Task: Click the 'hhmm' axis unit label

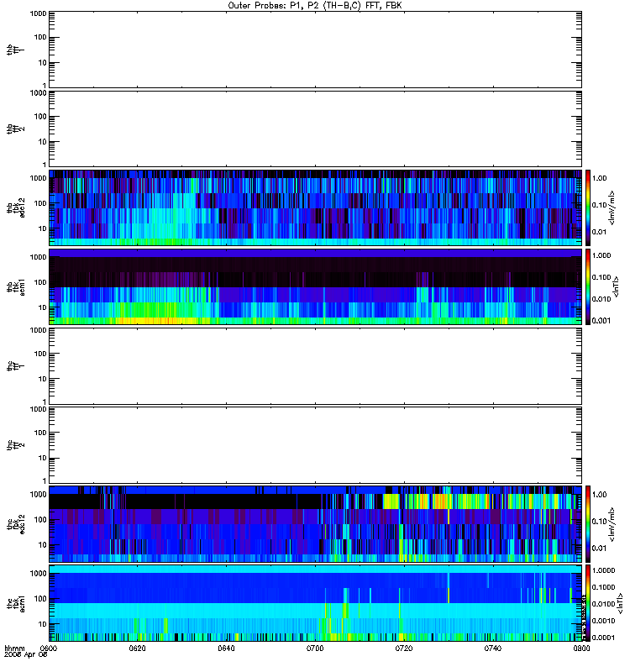Action: (14, 648)
